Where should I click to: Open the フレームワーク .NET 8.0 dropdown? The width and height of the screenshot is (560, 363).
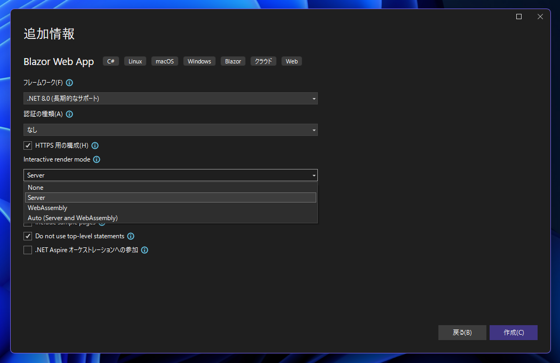pos(170,99)
